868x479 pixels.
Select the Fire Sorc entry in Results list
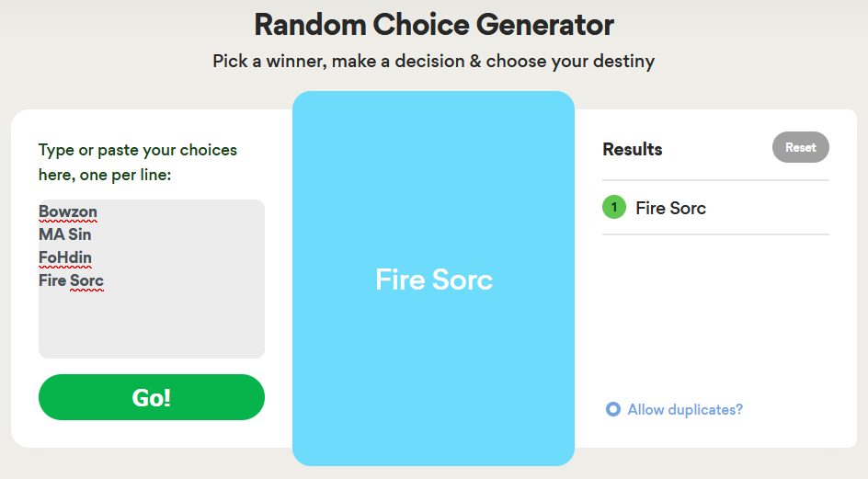tap(670, 208)
